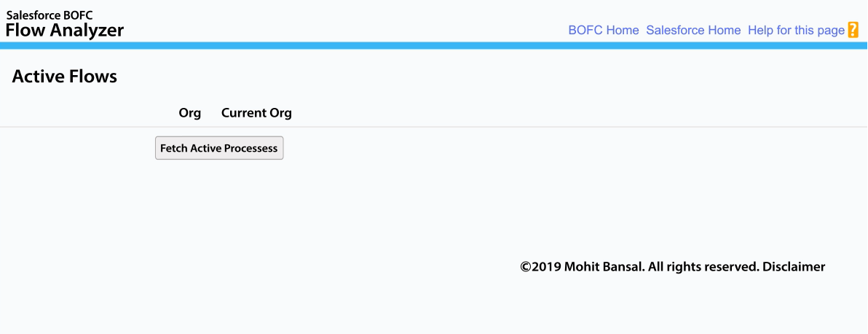
Task: Click the blue header divider bar
Action: [434, 45]
